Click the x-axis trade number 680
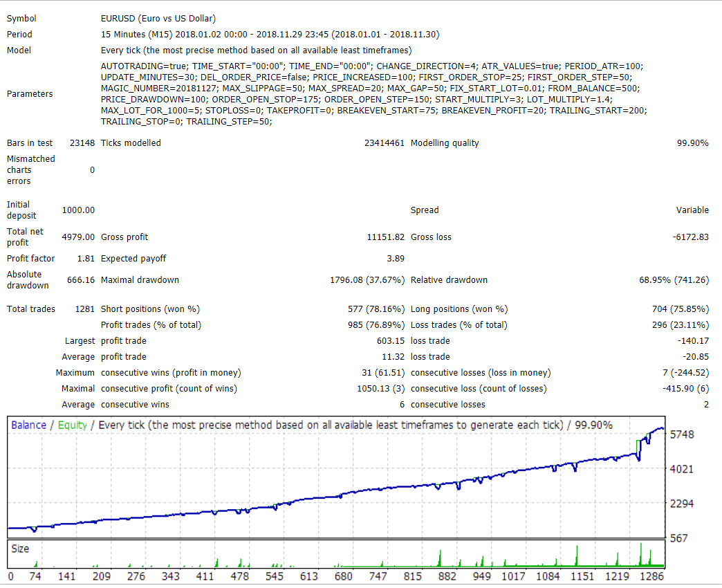 coord(344,576)
